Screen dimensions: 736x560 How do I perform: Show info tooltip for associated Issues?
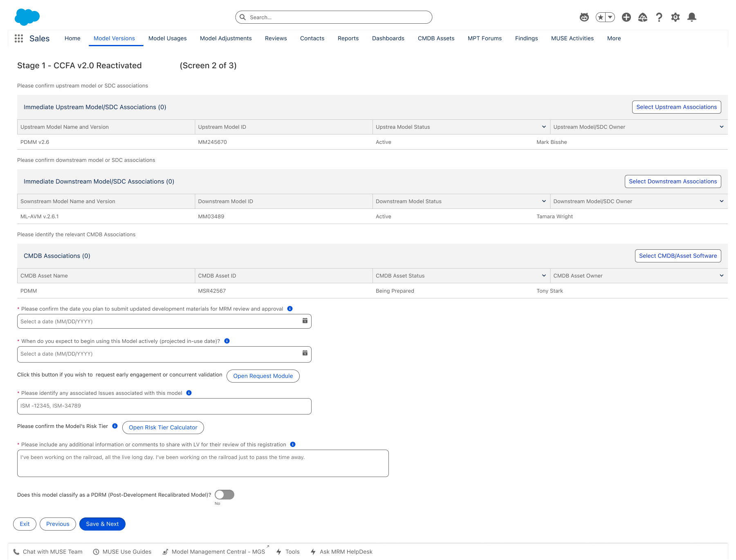[x=189, y=393]
